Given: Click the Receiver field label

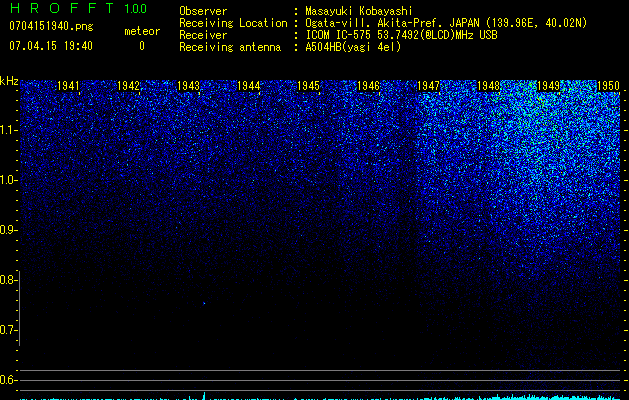Looking at the screenshot, I should (x=203, y=35).
